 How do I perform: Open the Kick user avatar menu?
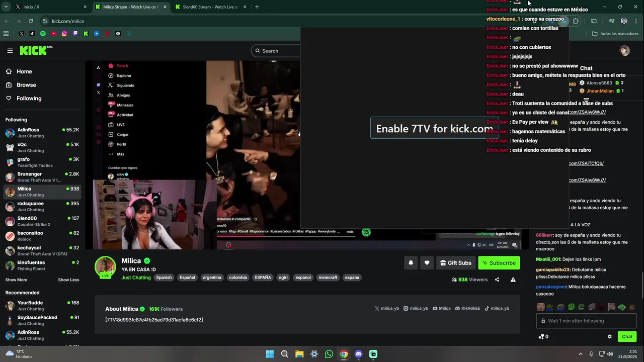(624, 51)
